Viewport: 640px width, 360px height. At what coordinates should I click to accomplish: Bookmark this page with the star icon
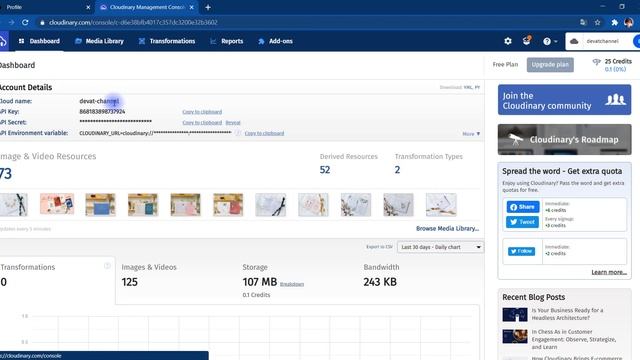click(598, 22)
